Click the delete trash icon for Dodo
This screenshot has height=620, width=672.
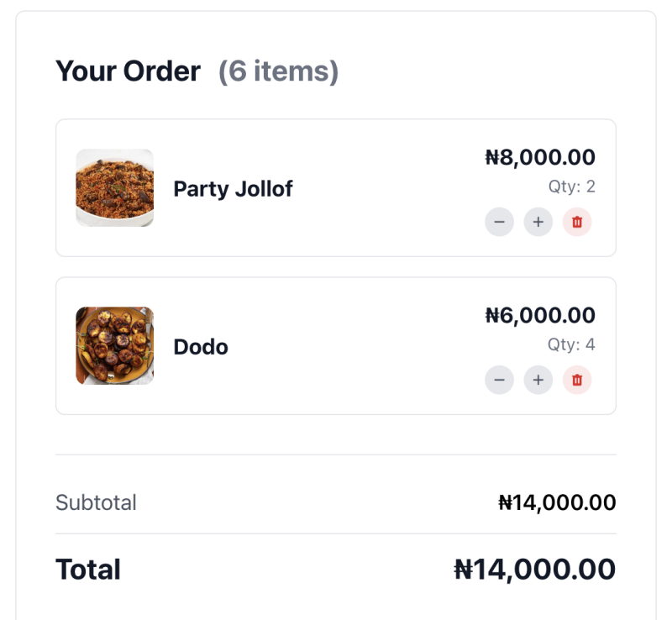click(x=577, y=380)
